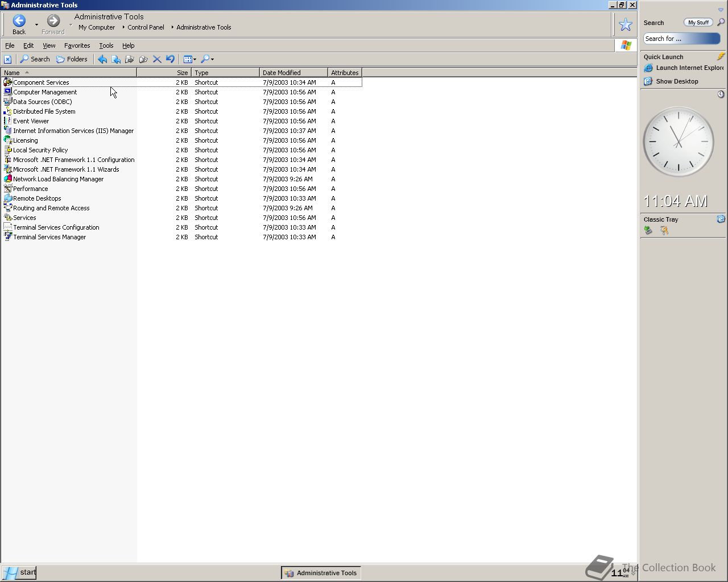Click the Delete X toolbar icon
Image resolution: width=728 pixels, height=582 pixels.
(157, 59)
